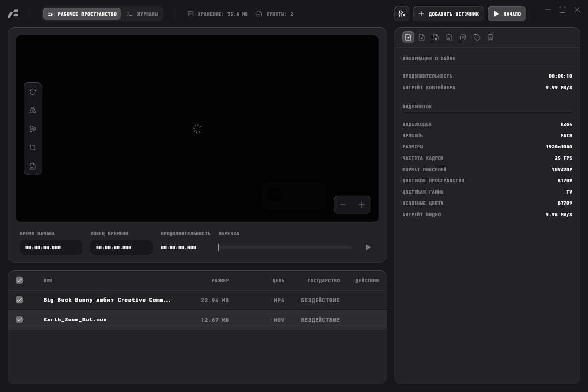
Task: Select the source file info tab icon
Action: tap(408, 37)
